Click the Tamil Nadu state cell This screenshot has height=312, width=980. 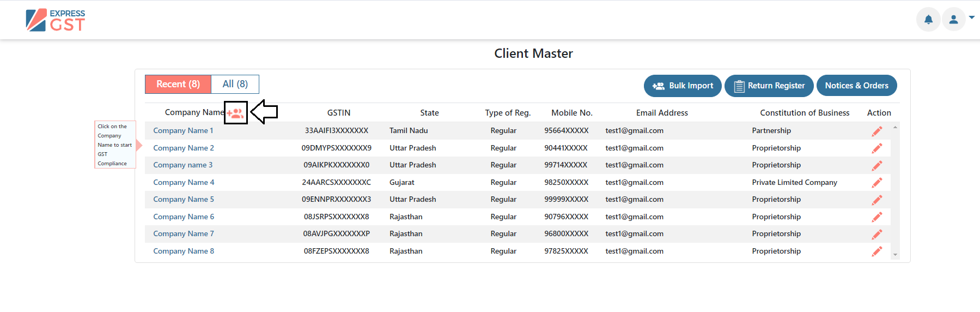tap(409, 130)
